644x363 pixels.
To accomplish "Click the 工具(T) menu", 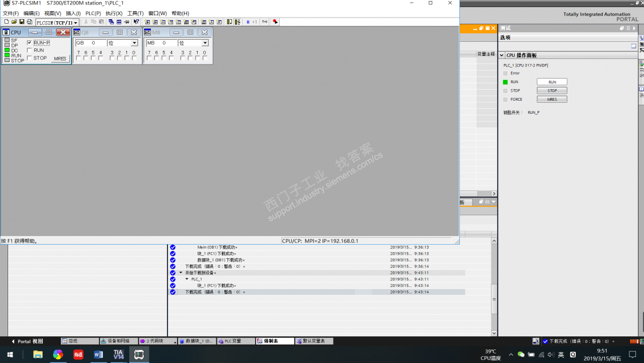I will tap(135, 13).
